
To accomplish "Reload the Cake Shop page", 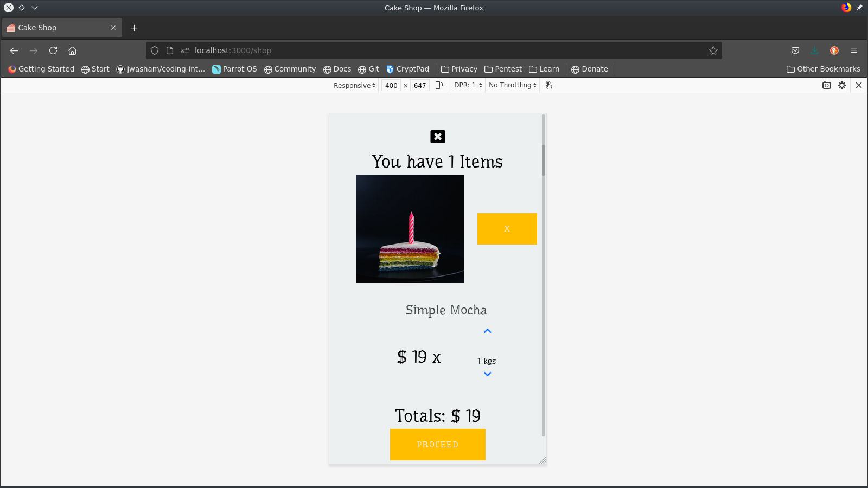I will [53, 50].
